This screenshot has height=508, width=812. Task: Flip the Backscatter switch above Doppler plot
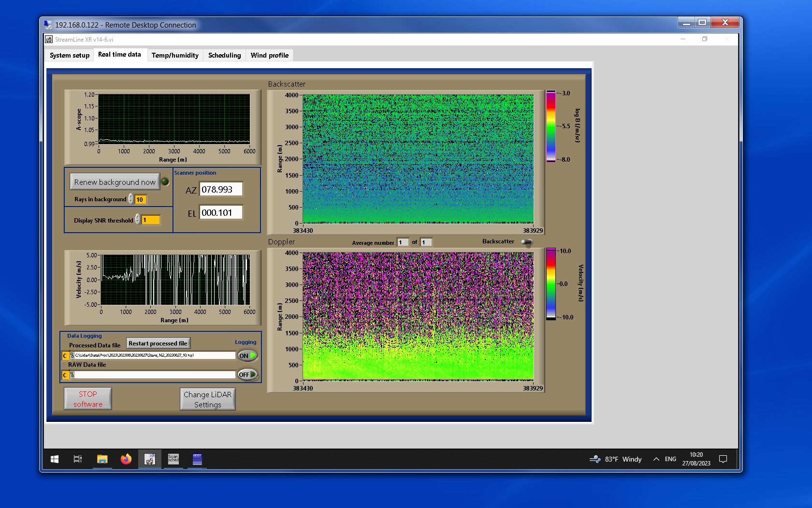click(527, 242)
